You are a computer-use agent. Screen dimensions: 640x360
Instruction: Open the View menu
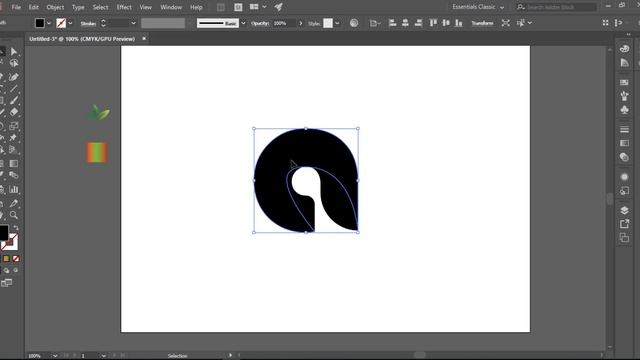[145, 7]
